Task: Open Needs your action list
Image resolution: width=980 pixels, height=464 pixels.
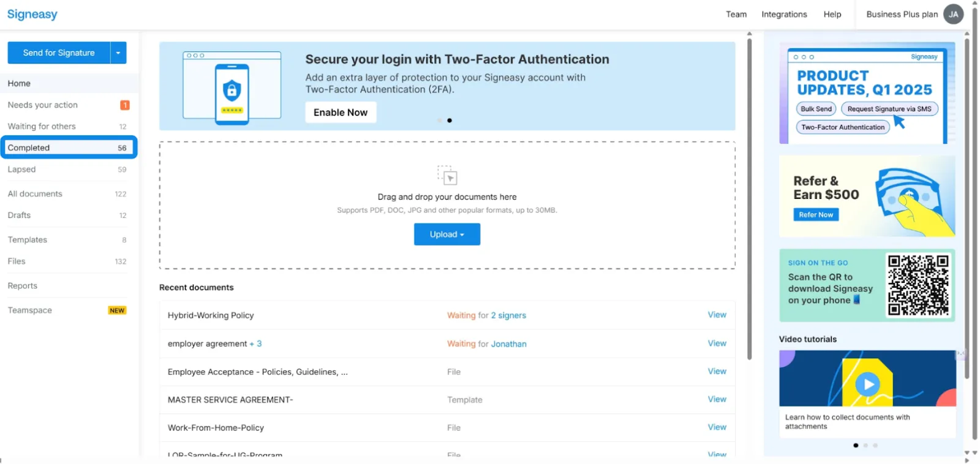Action: 67,105
